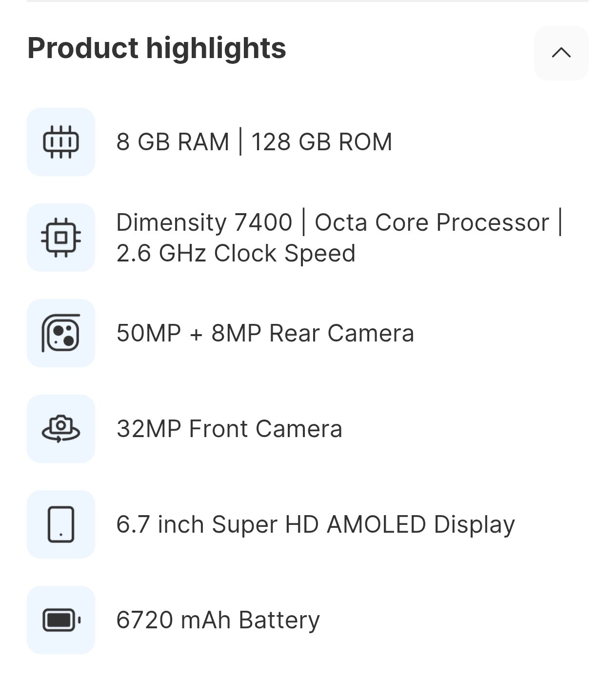Click the divider between RAM and ROM

[240, 142]
